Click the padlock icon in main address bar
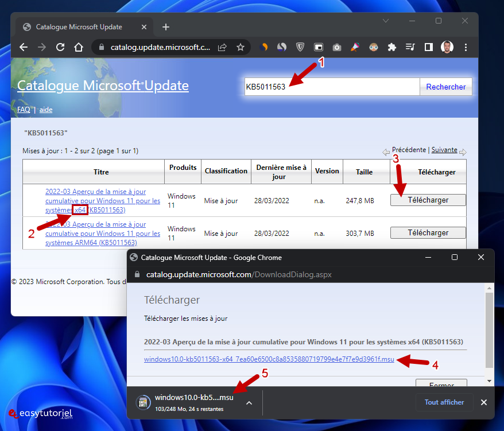This screenshot has height=431, width=504. click(102, 47)
